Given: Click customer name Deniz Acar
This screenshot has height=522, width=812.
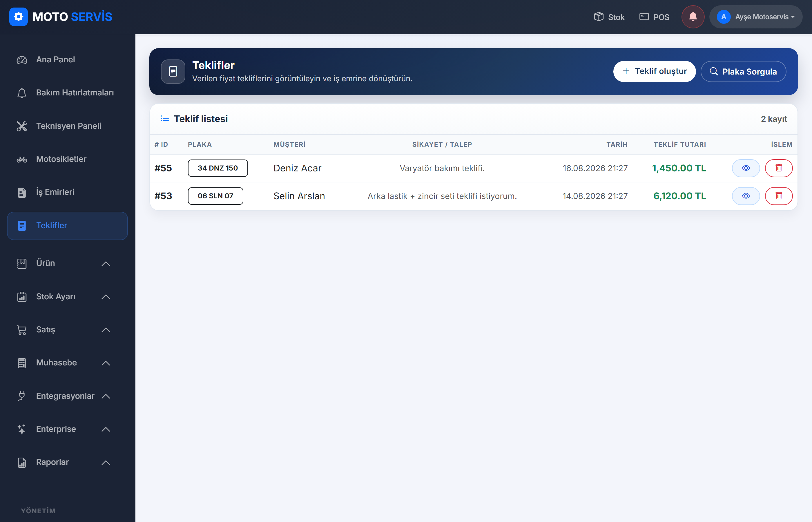Looking at the screenshot, I should [x=297, y=168].
